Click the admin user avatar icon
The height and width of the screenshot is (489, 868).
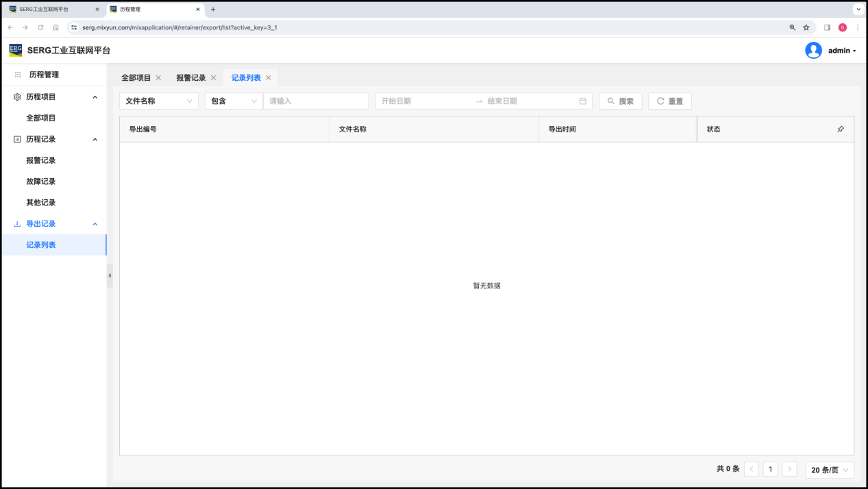click(813, 51)
